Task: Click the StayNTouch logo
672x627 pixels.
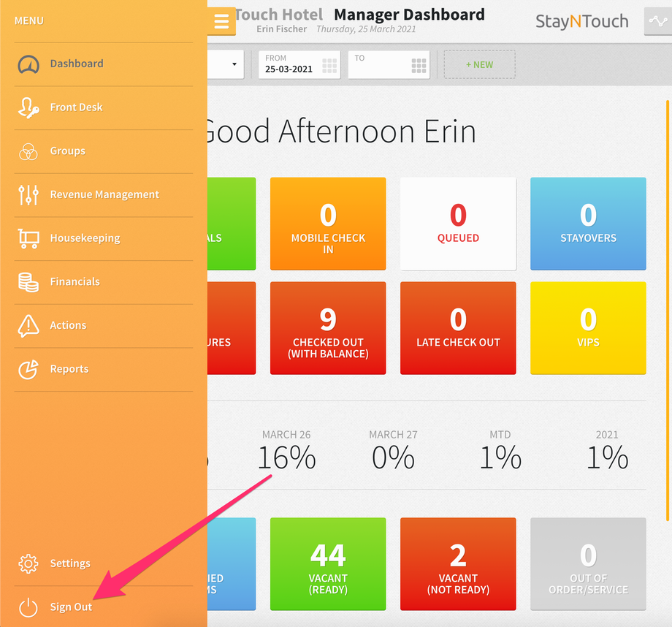Action: point(582,21)
